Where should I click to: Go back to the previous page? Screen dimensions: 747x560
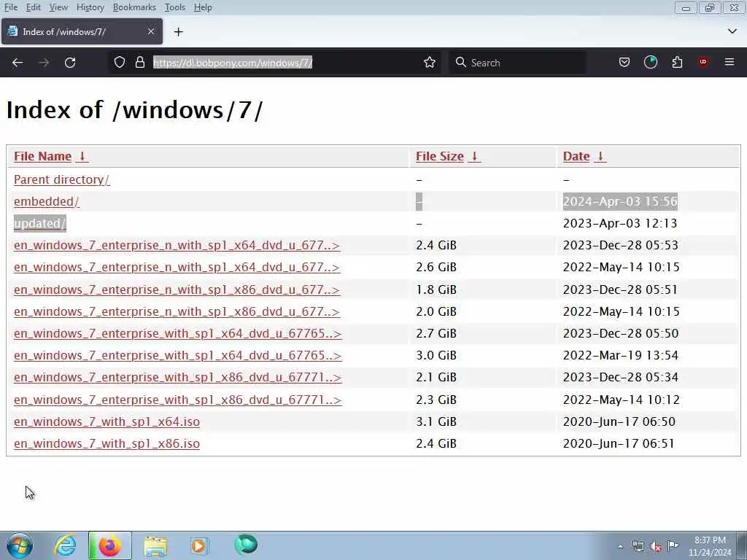click(x=18, y=63)
